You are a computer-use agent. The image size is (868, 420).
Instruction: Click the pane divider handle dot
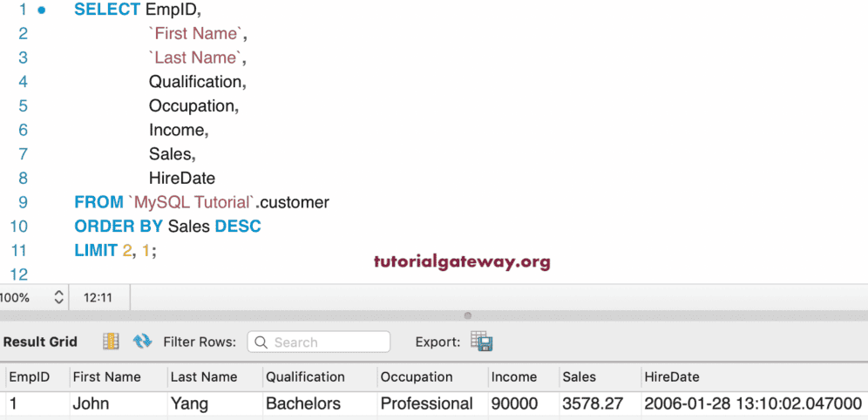(x=468, y=316)
